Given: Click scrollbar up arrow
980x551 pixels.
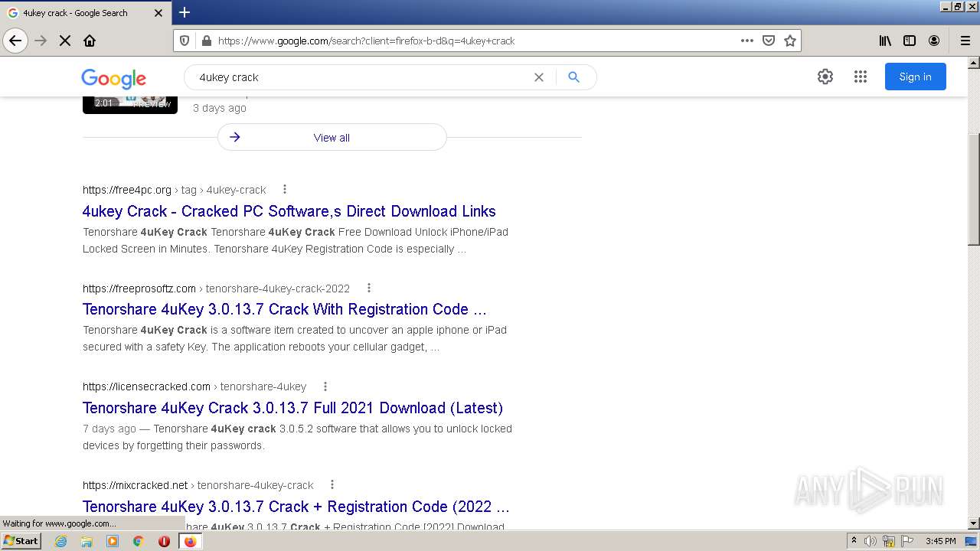Looking at the screenshot, I should click(x=974, y=63).
